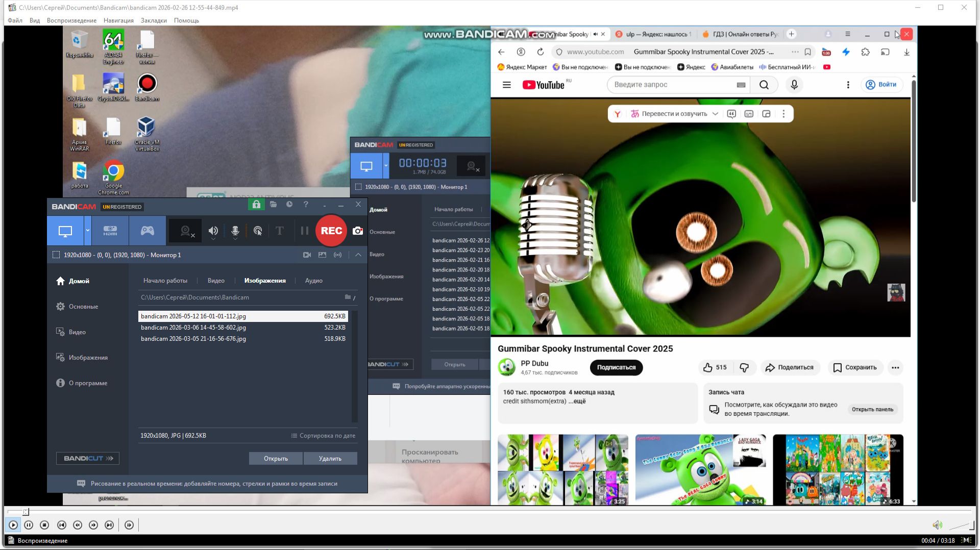The image size is (980, 550).
Task: Pause the video using the player's pause button
Action: tap(29, 525)
